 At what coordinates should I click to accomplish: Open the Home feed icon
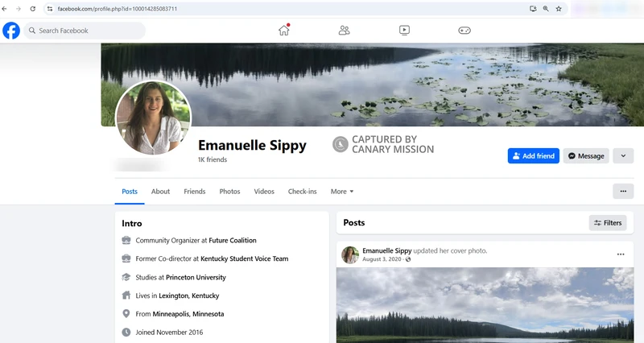point(283,31)
